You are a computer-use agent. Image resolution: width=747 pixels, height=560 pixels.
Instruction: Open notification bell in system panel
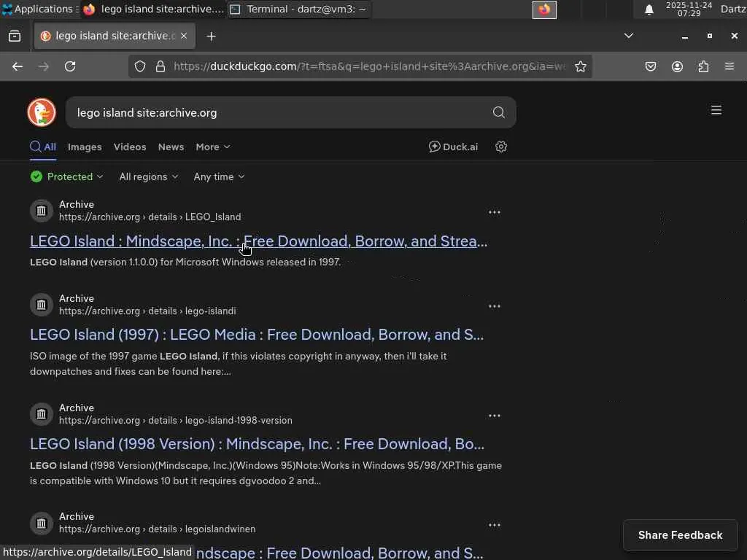click(x=649, y=9)
